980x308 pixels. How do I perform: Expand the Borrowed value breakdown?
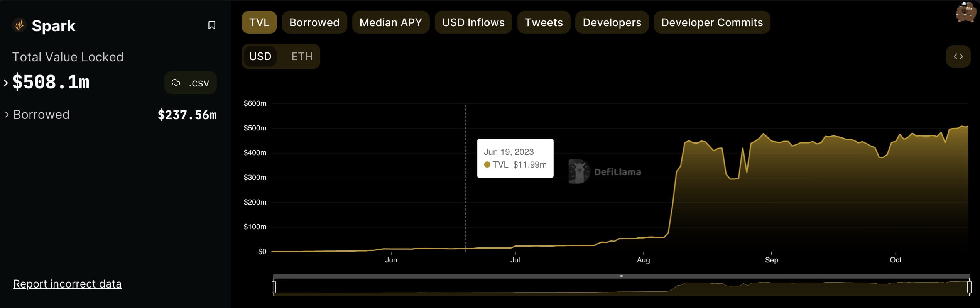(x=7, y=114)
